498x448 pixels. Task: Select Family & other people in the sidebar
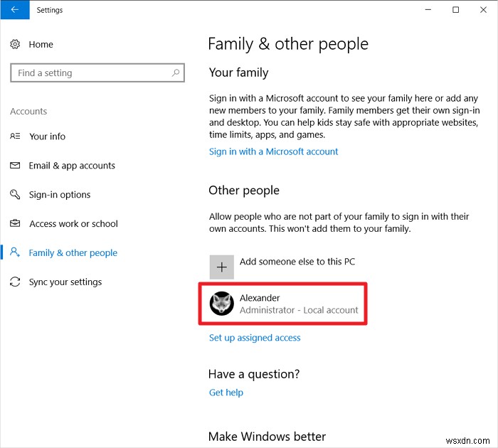(73, 253)
